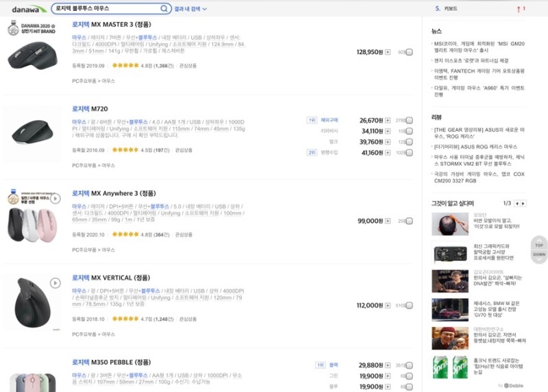The image size is (548, 392).
Task: Expand plus icon next to 39,760원
Action: (x=388, y=142)
